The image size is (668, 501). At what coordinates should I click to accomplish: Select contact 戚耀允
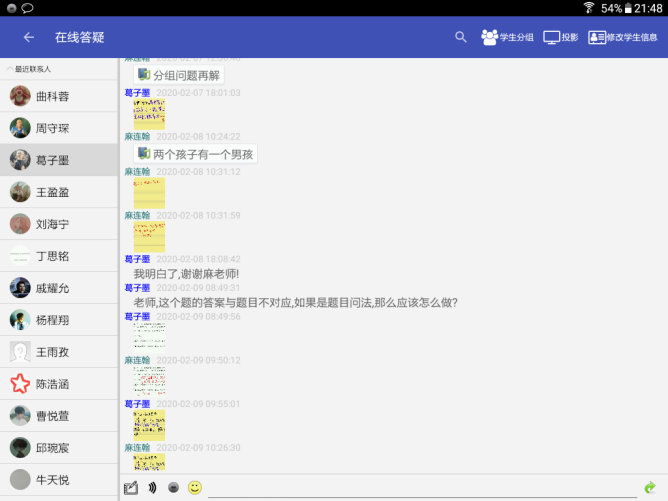pyautogui.click(x=59, y=288)
